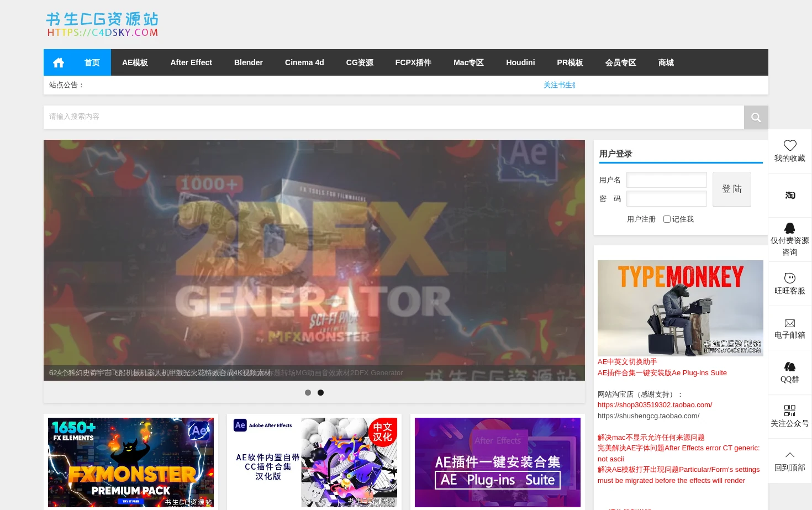Viewport: 812px width, 510px height.
Task: Open Wangwang customer service icon
Action: click(790, 278)
